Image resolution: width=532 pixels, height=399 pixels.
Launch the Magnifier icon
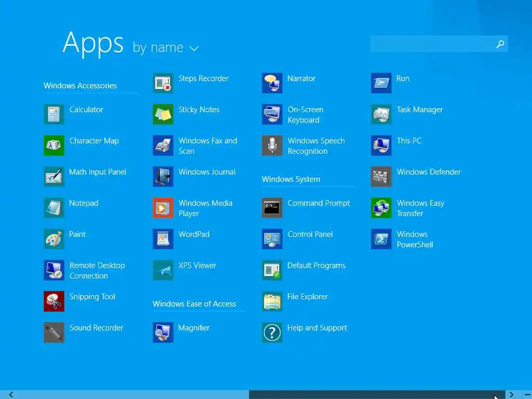tap(163, 332)
